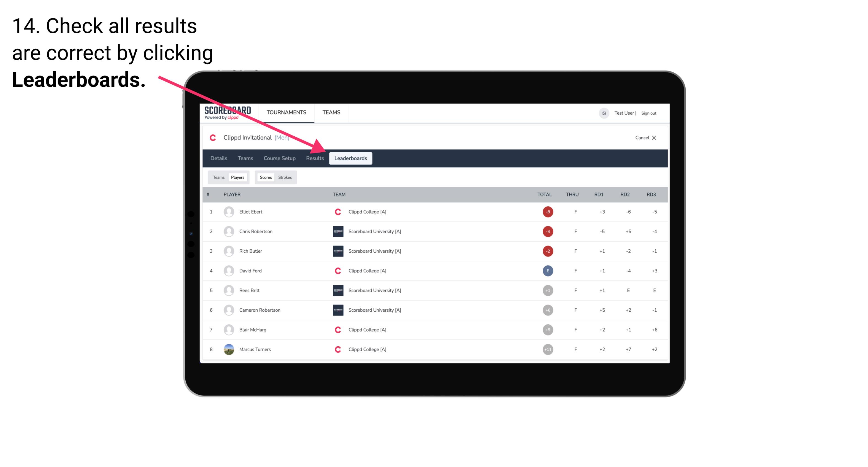Click the Players filter button

point(237,177)
